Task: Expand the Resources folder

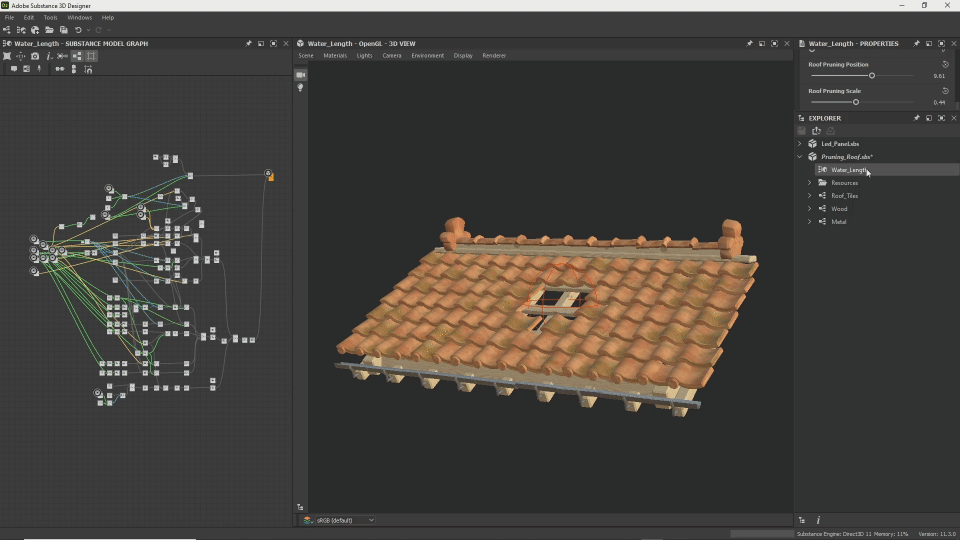Action: click(x=809, y=183)
